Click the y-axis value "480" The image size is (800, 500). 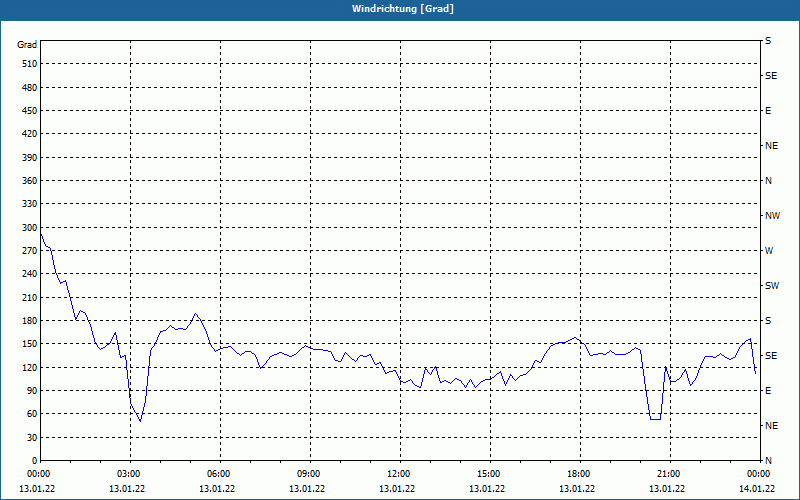click(30, 88)
